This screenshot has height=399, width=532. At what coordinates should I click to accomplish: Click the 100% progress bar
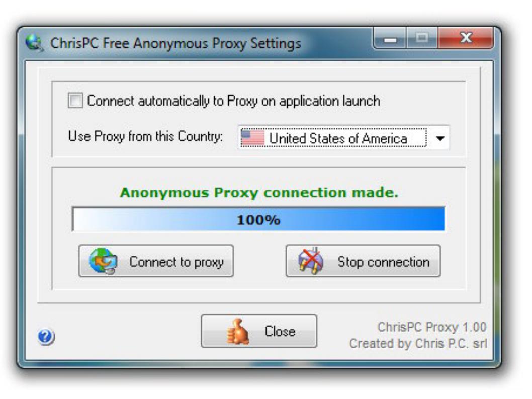(258, 219)
